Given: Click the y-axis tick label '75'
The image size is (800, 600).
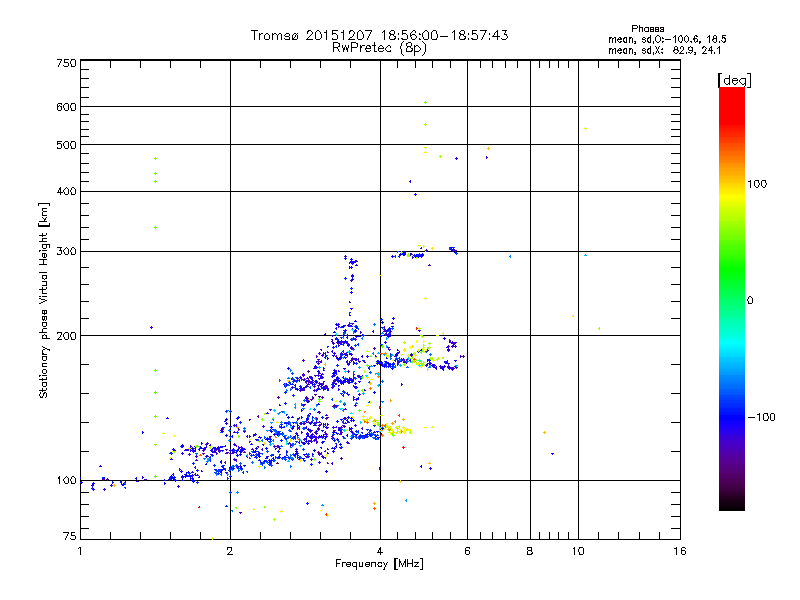Looking at the screenshot, I should click(x=69, y=536).
